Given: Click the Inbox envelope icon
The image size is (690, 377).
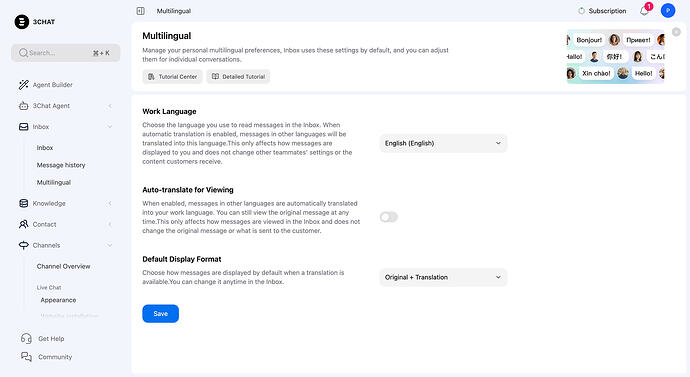Looking at the screenshot, I should click(x=24, y=127).
